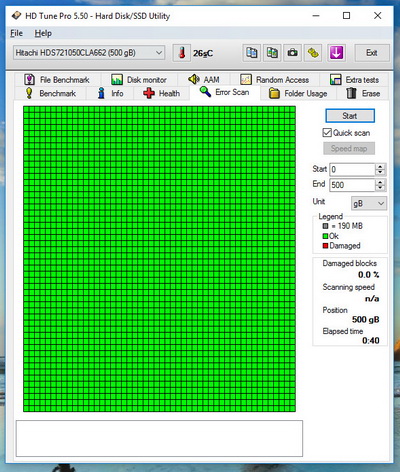Image resolution: width=400 pixels, height=472 pixels.
Task: Switch to the Health tab
Action: point(162,93)
